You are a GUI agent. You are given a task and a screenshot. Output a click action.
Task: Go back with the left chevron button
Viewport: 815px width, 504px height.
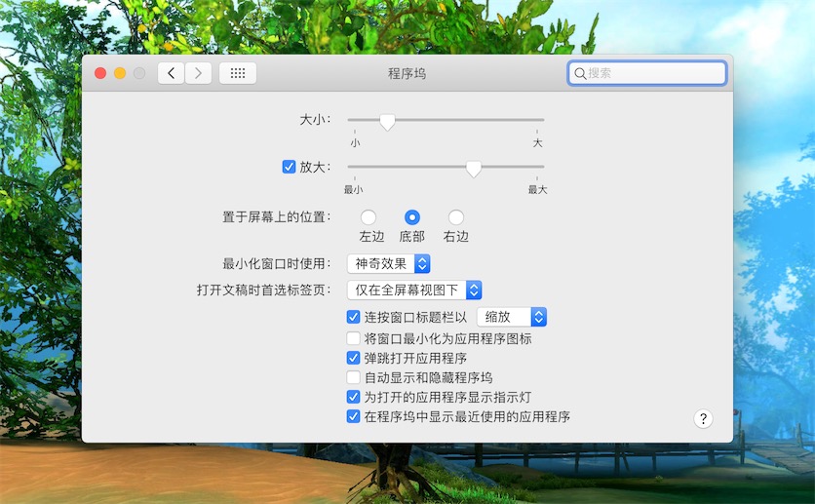click(171, 73)
